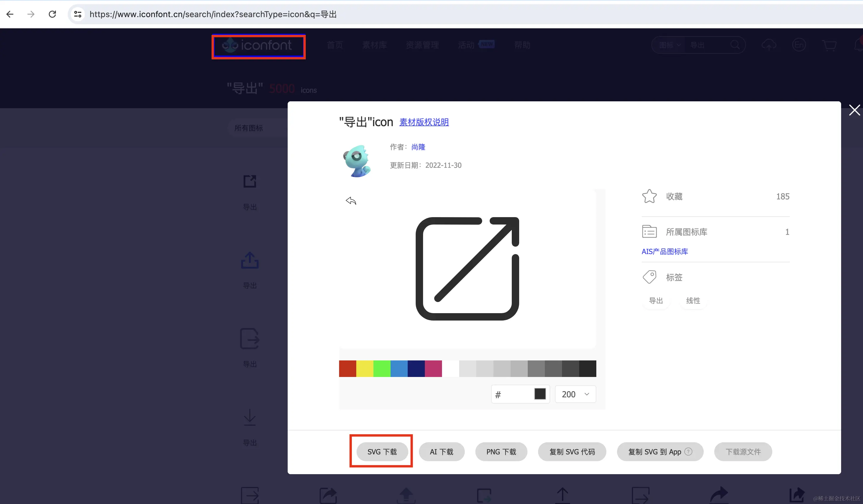Download the icon as PNG

coord(501,452)
